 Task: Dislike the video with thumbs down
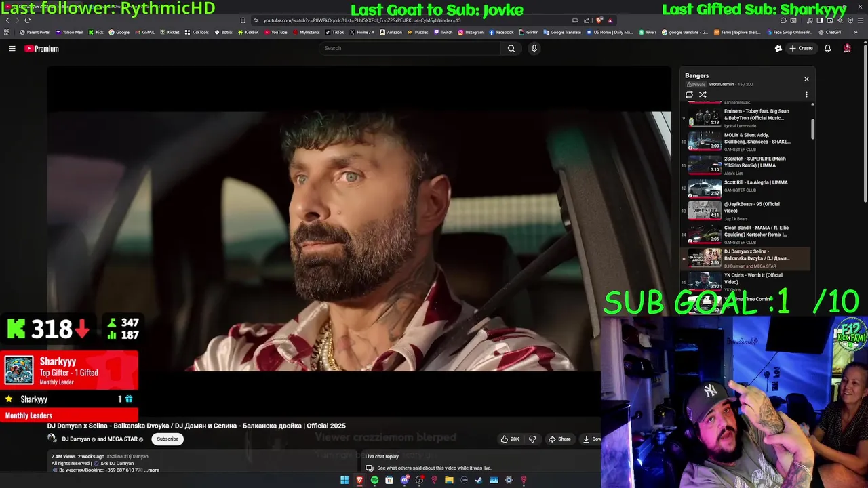[532, 439]
